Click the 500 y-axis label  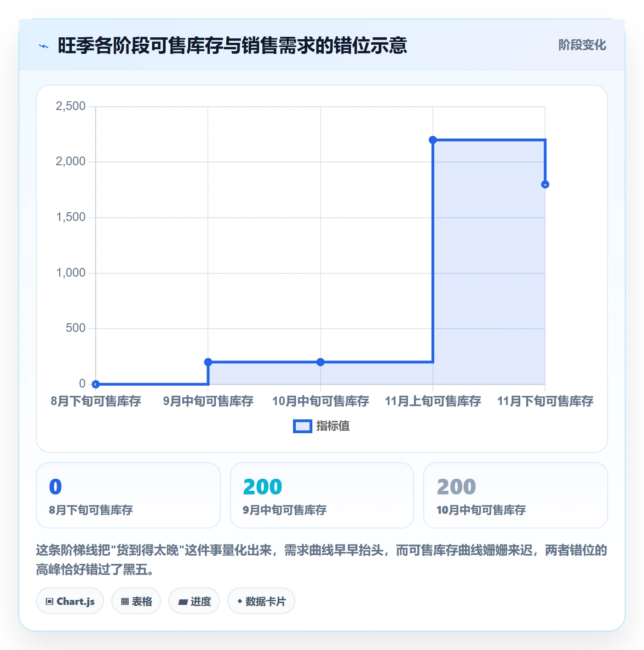click(x=76, y=328)
